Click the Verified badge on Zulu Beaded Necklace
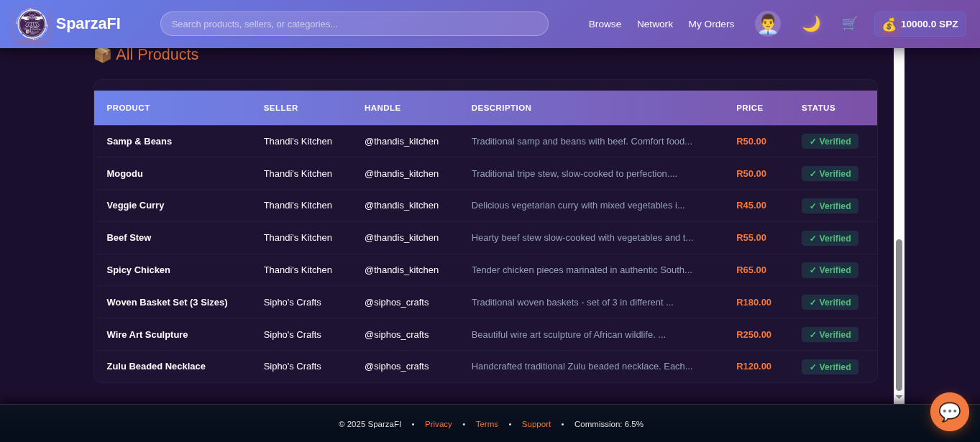Screen dimensions: 980x442 click(830, 367)
